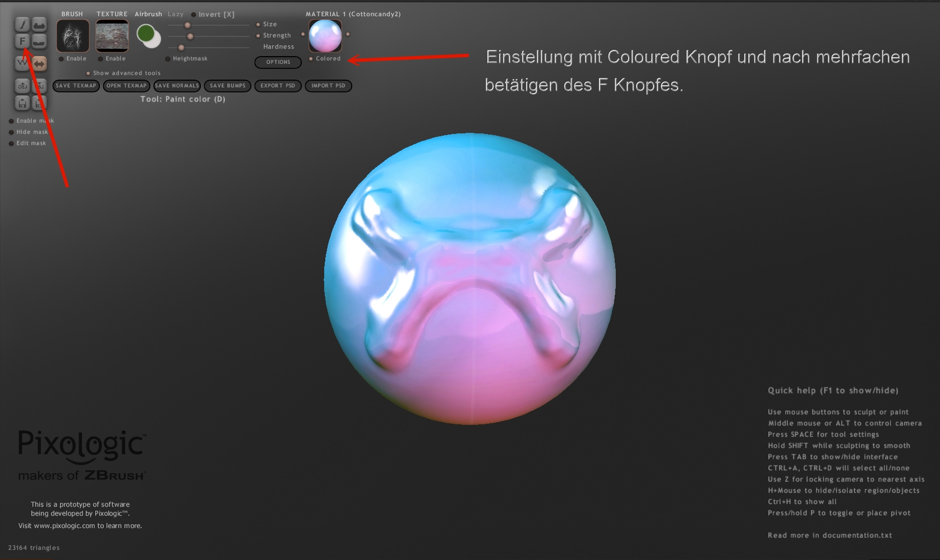Toggle Show advanced tools

pos(123,73)
